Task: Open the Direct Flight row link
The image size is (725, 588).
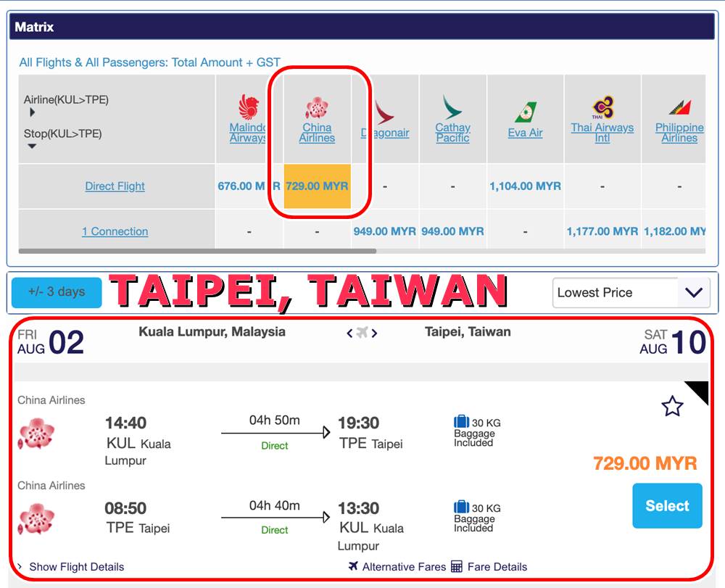Action: 115,186
